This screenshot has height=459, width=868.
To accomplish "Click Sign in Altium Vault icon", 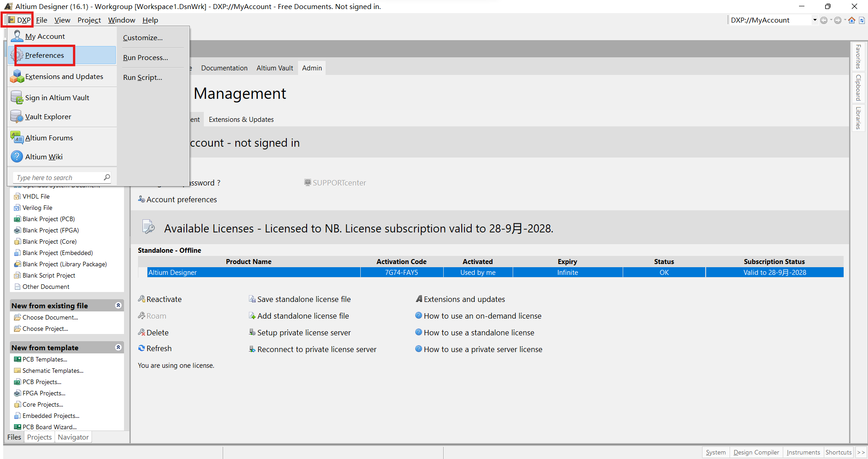I will click(x=17, y=97).
